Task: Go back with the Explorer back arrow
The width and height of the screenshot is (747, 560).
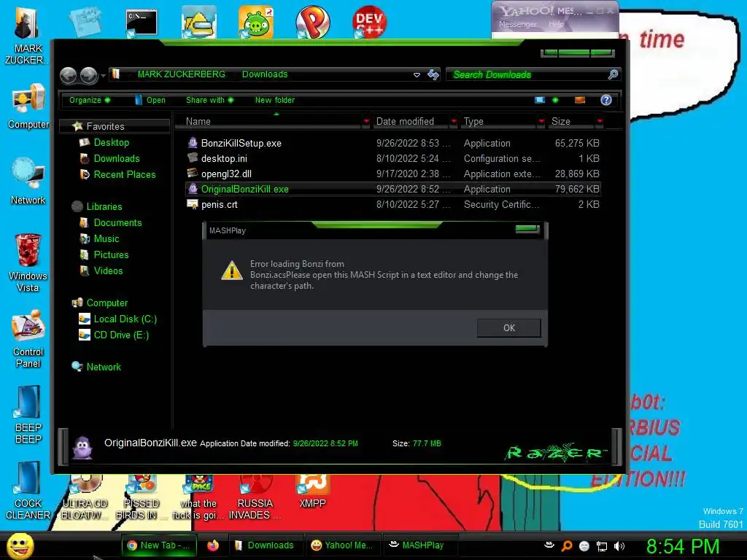Action: tap(69, 75)
